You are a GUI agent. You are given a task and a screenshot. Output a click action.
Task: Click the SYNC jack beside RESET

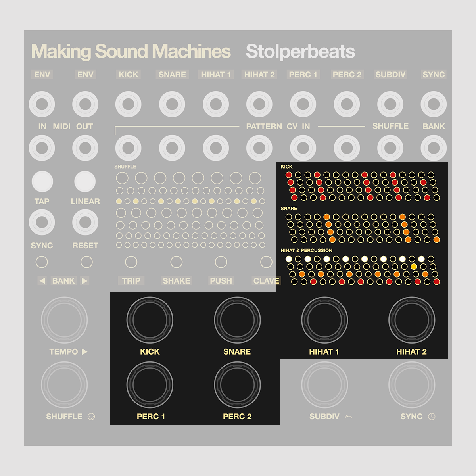coord(42,223)
